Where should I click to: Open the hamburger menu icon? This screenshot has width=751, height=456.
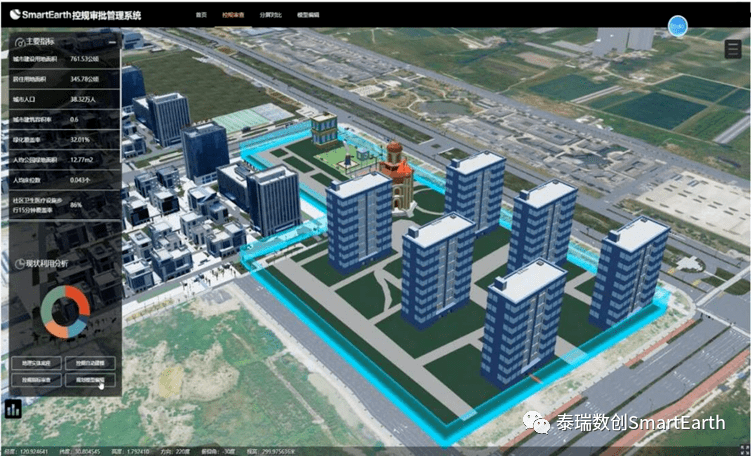pos(733,49)
